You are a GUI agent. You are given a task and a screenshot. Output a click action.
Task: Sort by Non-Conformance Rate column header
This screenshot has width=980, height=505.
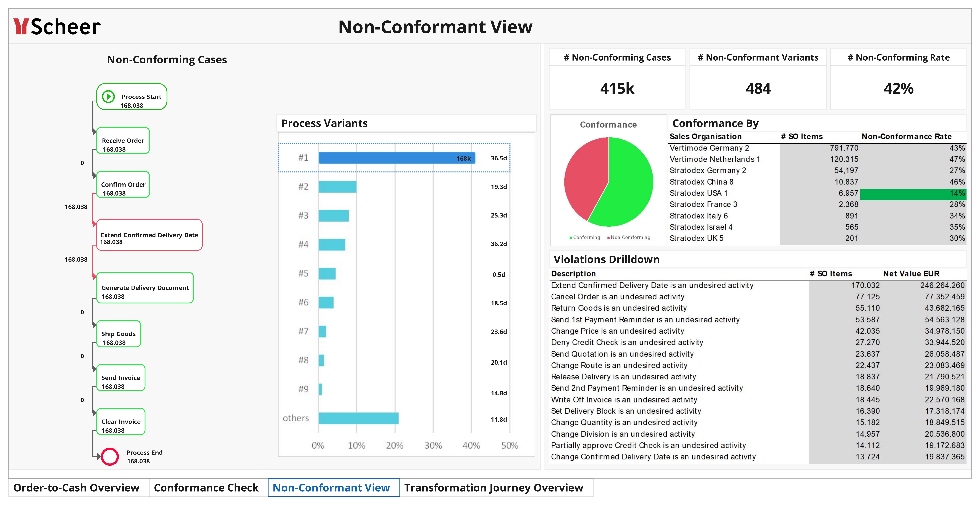(x=907, y=137)
